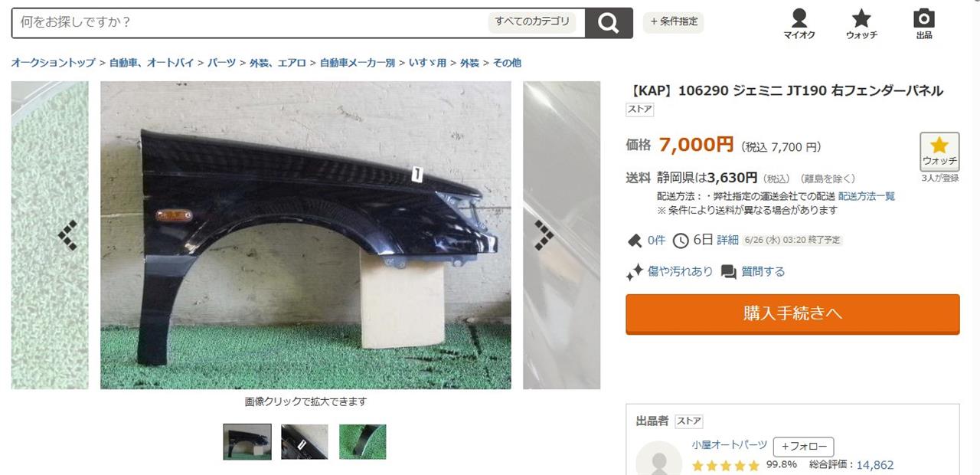The width and height of the screenshot is (980, 475).
Task: Click the search text input field
Action: tap(249, 22)
